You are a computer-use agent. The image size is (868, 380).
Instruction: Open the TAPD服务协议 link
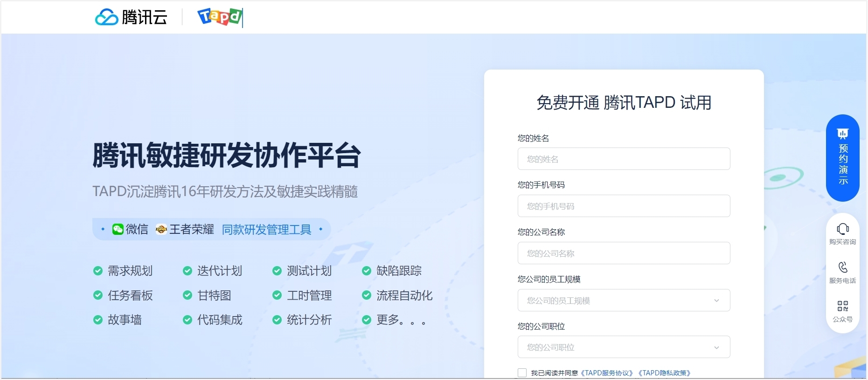coord(607,373)
